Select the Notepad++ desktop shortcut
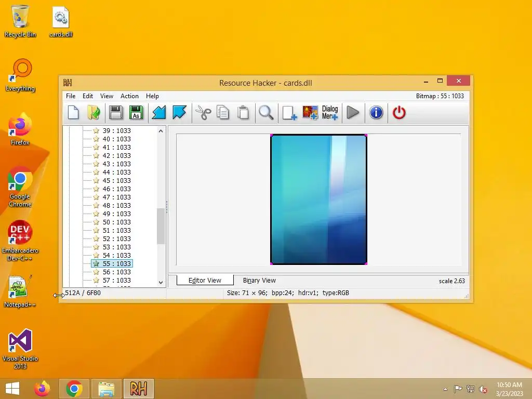This screenshot has width=532, height=399. click(x=20, y=291)
